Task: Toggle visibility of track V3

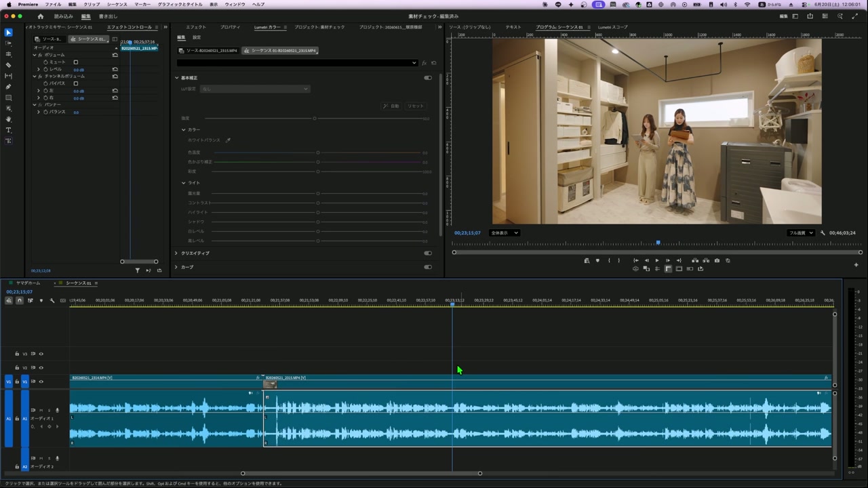Action: 41,354
